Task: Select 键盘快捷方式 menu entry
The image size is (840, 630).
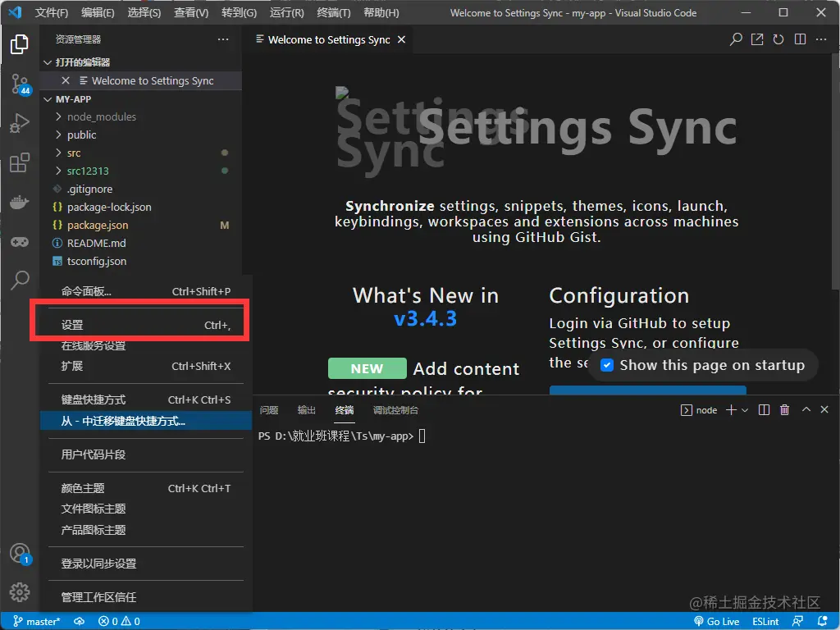Action: [146, 399]
